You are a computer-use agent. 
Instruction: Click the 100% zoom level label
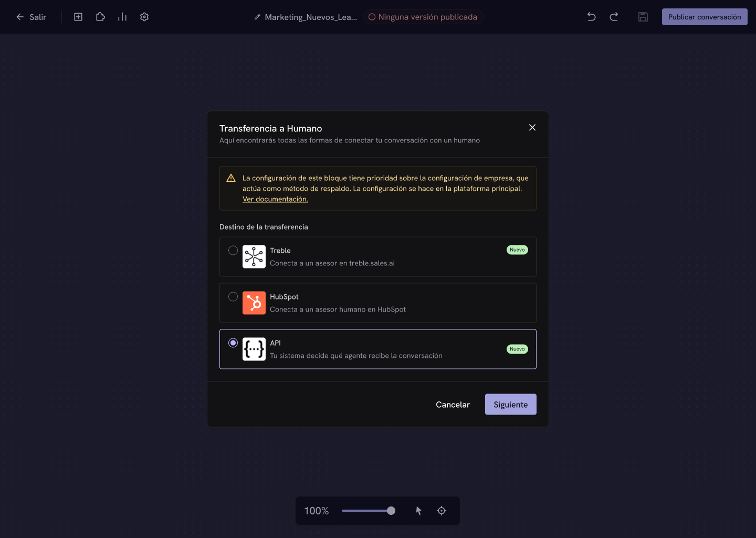[x=317, y=511]
